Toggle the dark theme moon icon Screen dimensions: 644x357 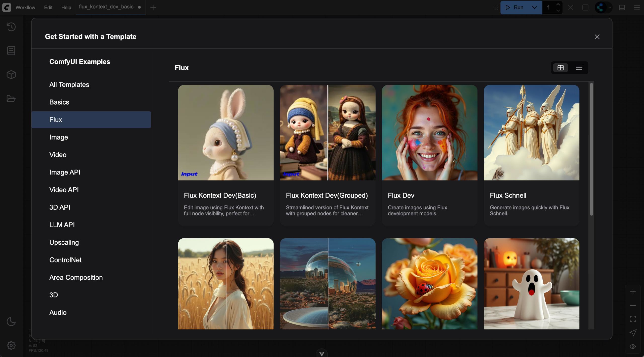[11, 322]
